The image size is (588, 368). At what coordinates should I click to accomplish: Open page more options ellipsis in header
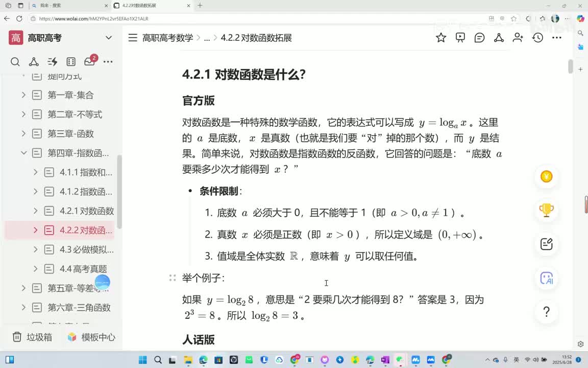557,37
